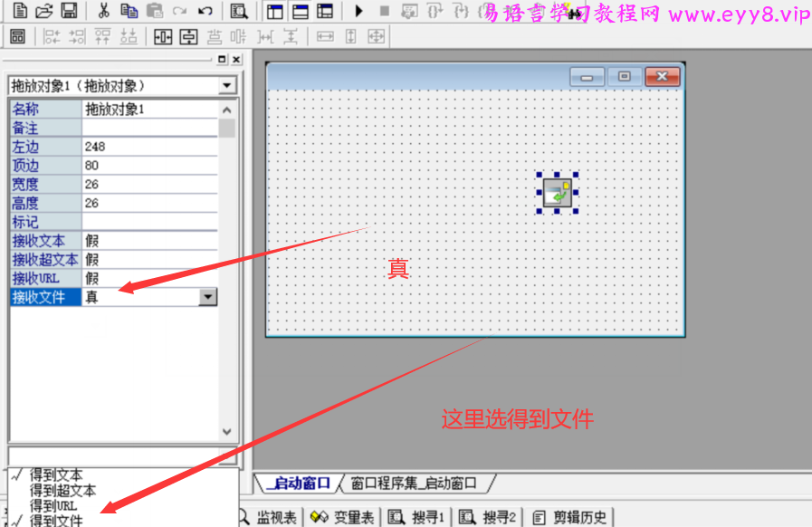Open a file with the folder icon
This screenshot has height=527, width=812.
(x=44, y=12)
